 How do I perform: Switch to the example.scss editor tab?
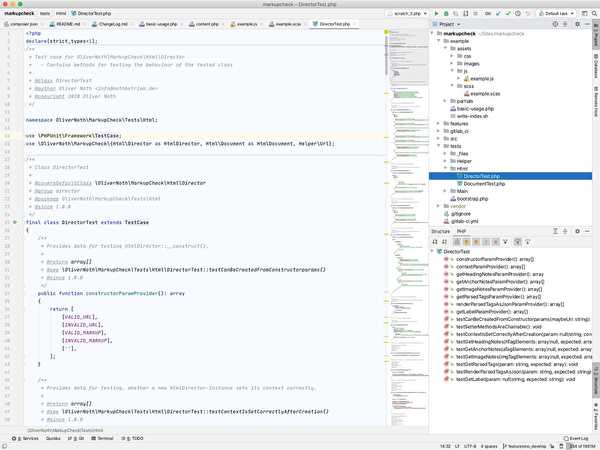[286, 24]
